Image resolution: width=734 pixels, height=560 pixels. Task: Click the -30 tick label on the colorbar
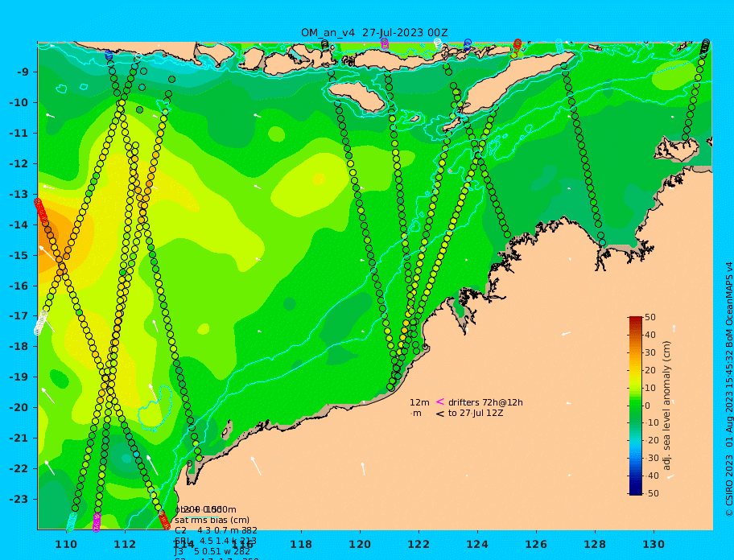[x=652, y=458]
